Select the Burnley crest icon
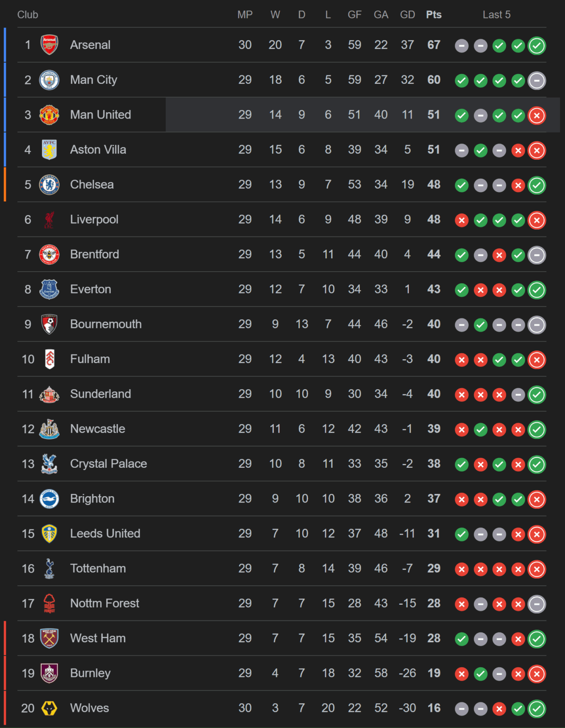The image size is (565, 728). tap(50, 673)
